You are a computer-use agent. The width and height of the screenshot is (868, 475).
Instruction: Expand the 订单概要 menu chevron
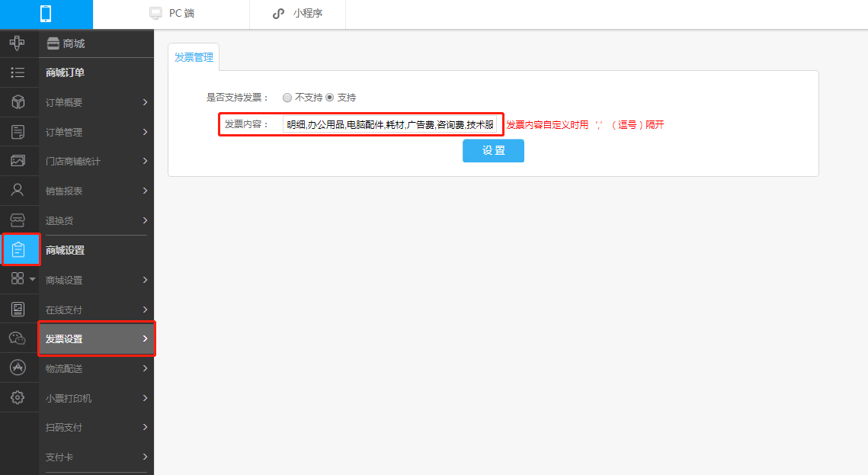[x=145, y=102]
